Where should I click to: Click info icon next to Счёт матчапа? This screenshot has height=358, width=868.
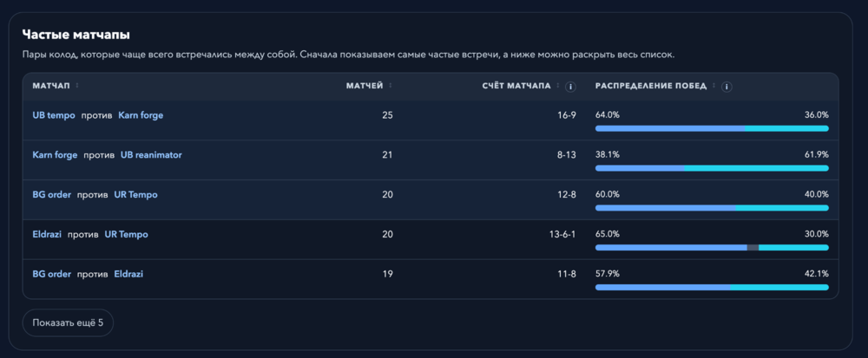(571, 87)
